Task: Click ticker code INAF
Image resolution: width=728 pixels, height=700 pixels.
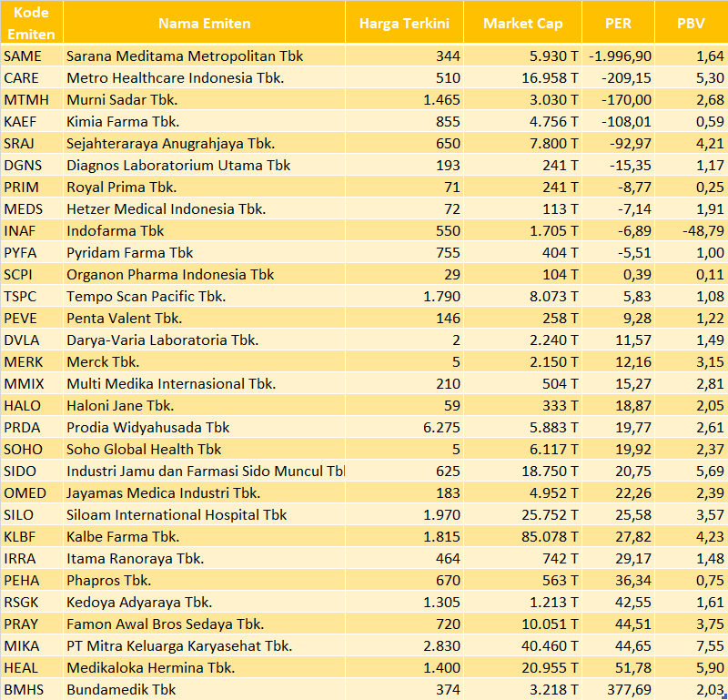Action: point(19,231)
